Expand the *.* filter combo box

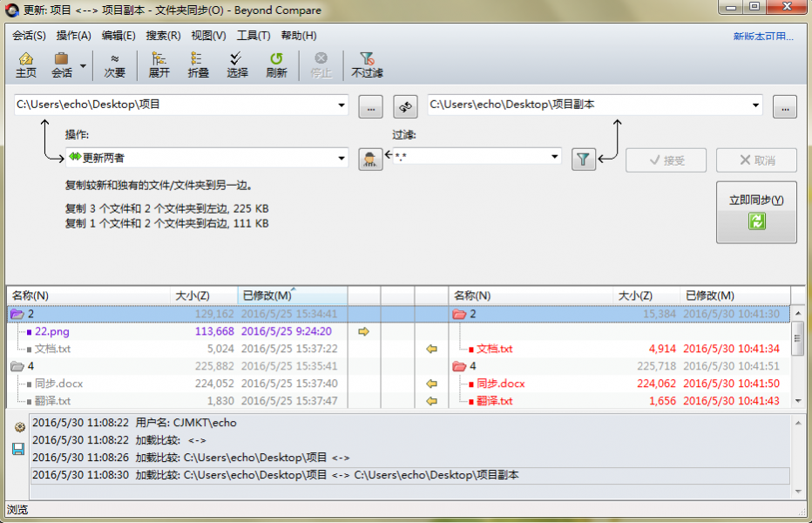555,155
